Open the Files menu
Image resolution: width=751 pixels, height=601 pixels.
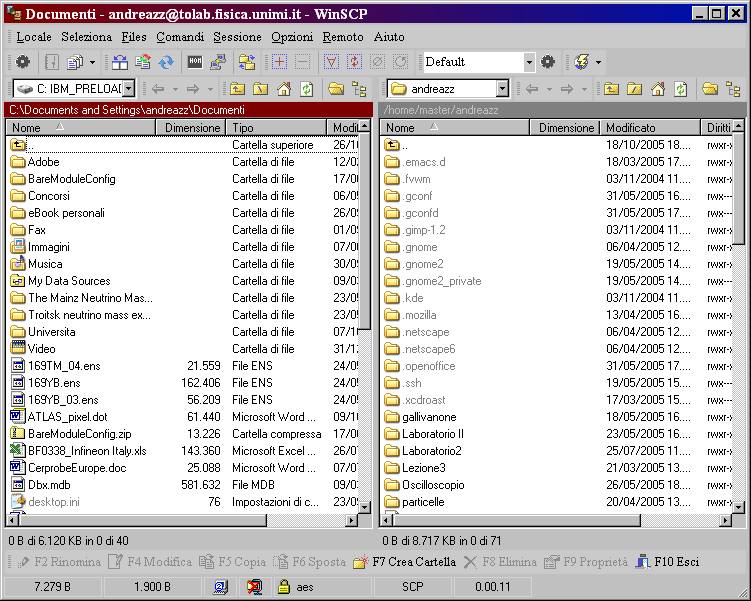[x=134, y=37]
